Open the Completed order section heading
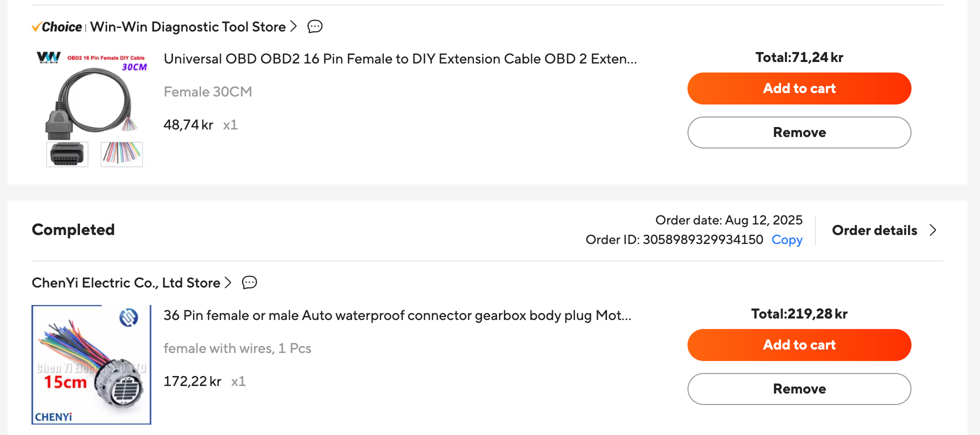The image size is (980, 435). [x=73, y=229]
